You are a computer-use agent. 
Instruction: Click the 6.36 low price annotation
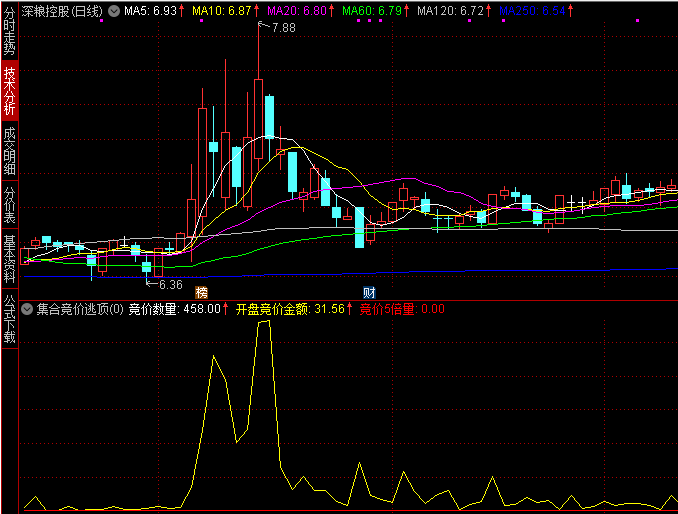click(x=171, y=284)
